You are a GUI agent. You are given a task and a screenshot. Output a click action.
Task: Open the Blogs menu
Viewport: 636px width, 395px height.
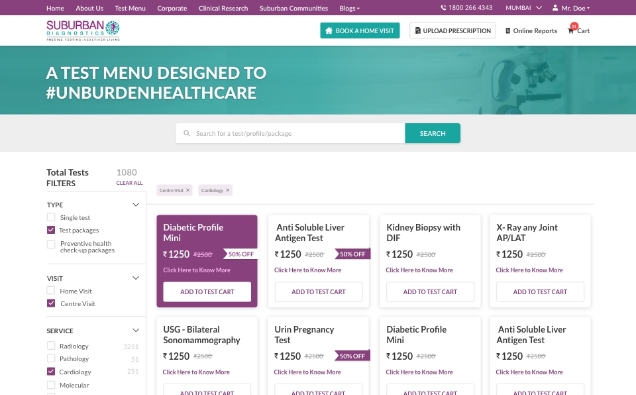click(x=349, y=8)
